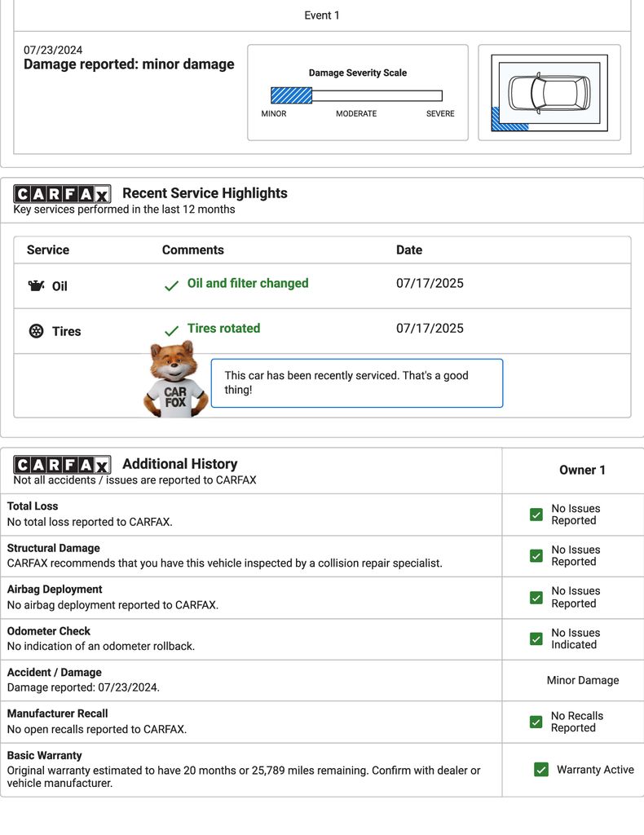The width and height of the screenshot is (644, 835).
Task: Click the Manufacturer Recall green checkbox
Action: (x=536, y=722)
